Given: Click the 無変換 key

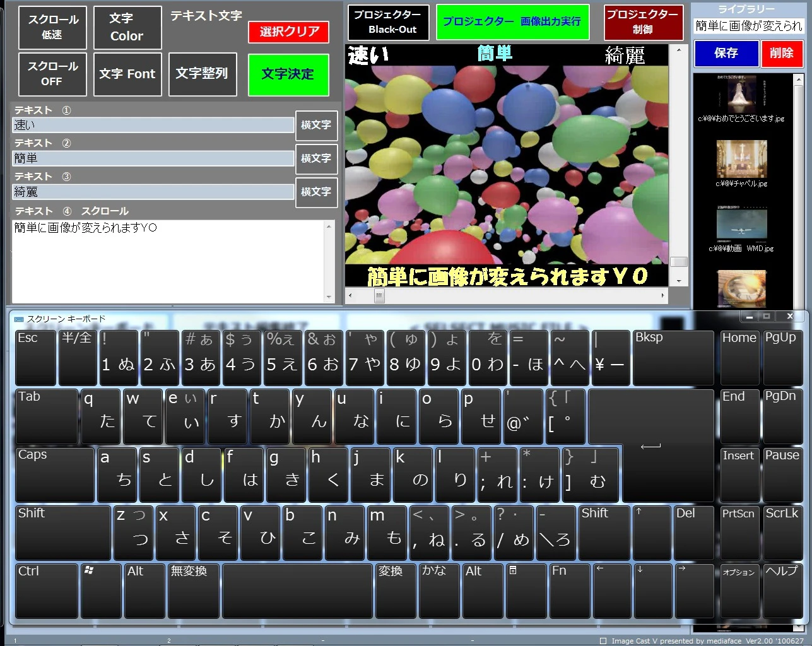Looking at the screenshot, I should (x=194, y=590).
